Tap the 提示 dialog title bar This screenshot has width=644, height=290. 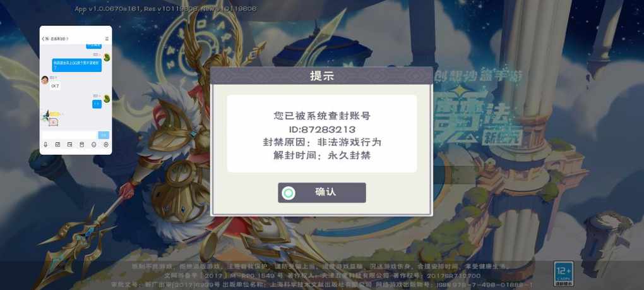click(x=321, y=76)
